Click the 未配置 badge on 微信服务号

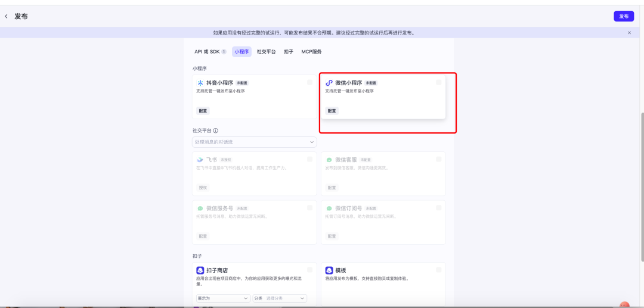242,209
